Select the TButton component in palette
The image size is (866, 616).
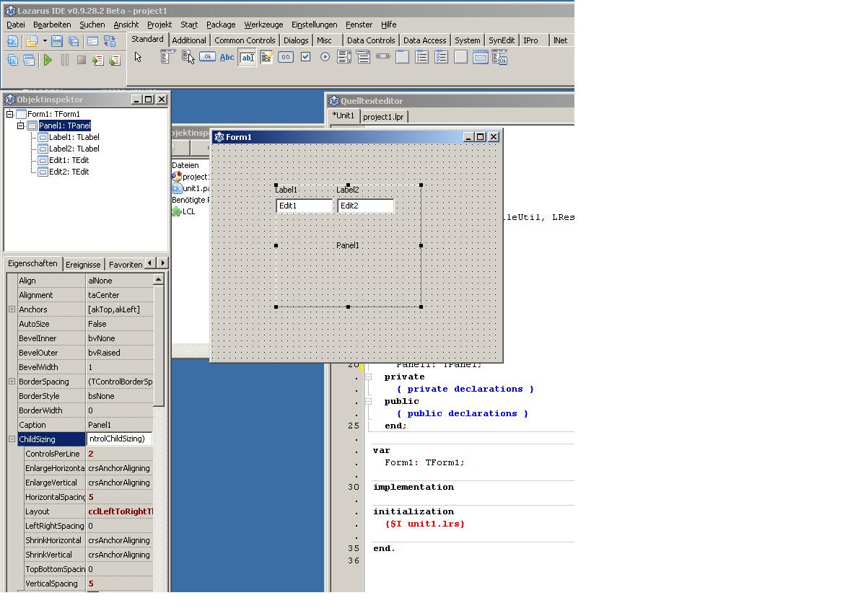[207, 57]
